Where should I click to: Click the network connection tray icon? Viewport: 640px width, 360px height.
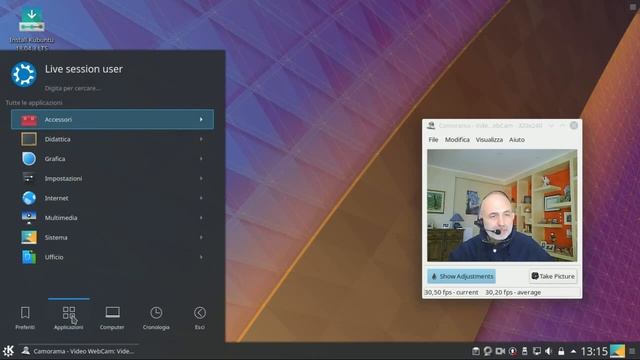(x=537, y=351)
